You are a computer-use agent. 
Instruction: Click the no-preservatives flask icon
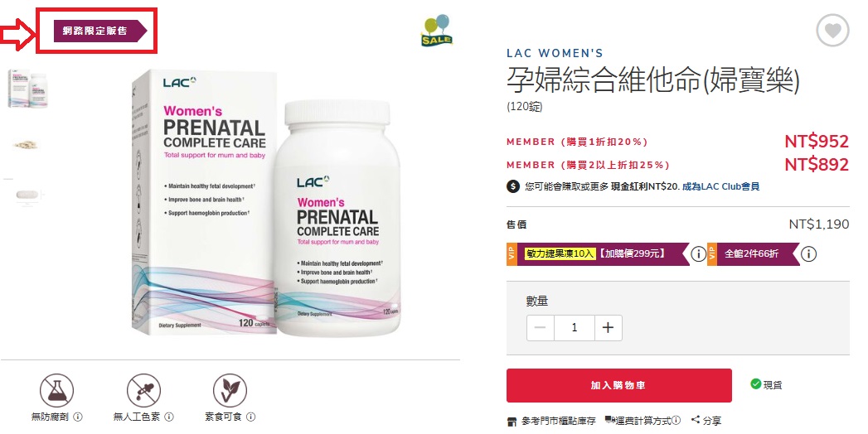point(56,390)
